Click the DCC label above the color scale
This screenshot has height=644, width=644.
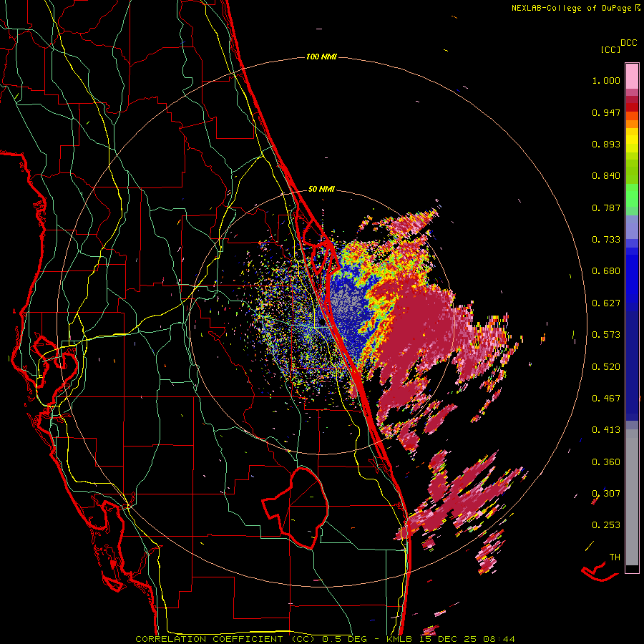[628, 42]
